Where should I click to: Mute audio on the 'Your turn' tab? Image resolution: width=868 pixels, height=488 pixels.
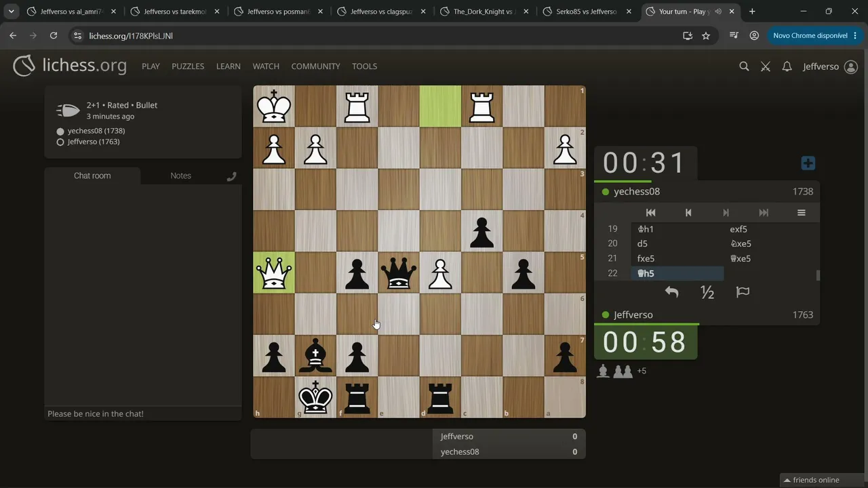click(x=718, y=12)
